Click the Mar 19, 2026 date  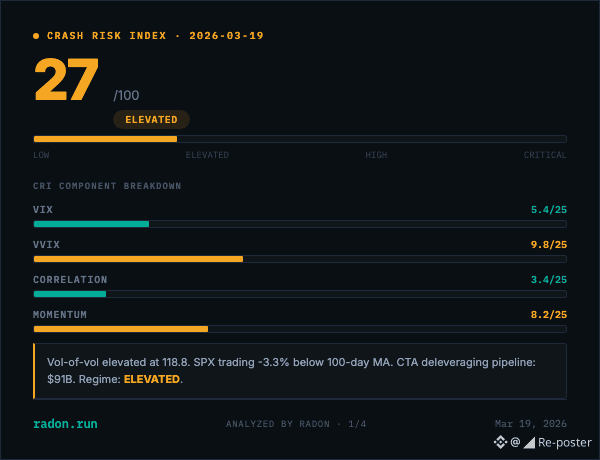point(531,424)
